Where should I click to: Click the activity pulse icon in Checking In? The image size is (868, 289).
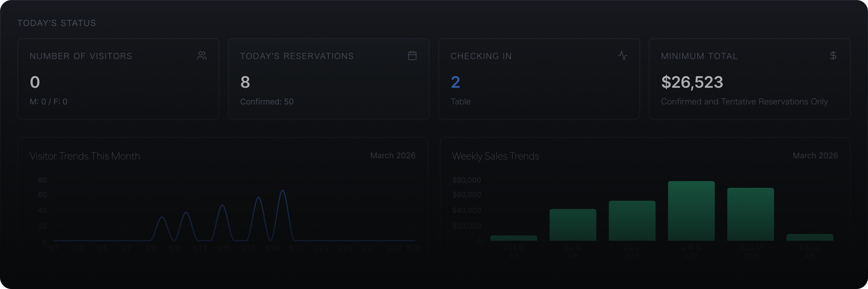(622, 56)
